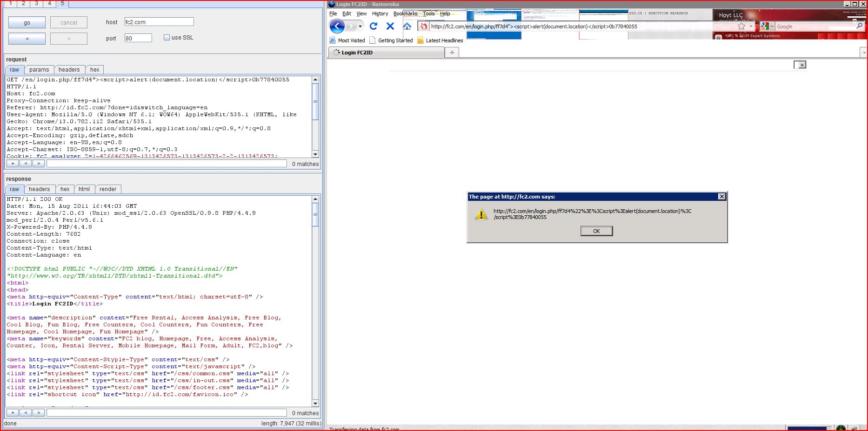Stop loading the page with the X icon
The width and height of the screenshot is (868, 431).
[x=390, y=27]
